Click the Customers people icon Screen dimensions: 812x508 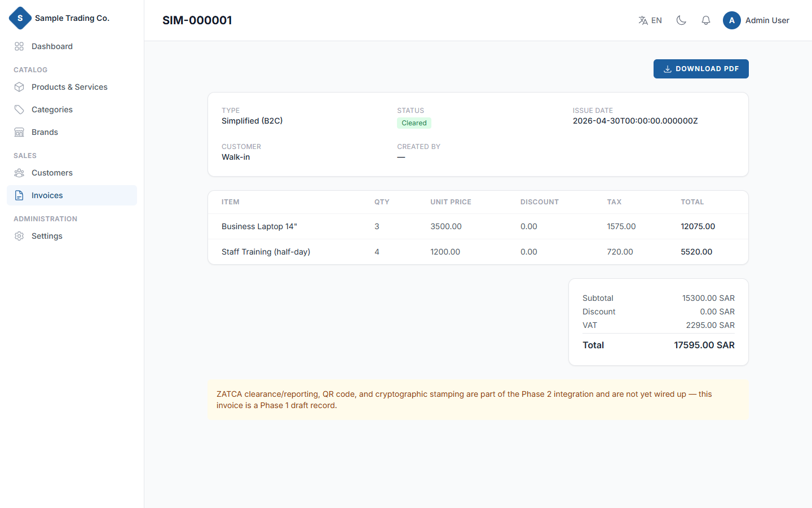click(x=19, y=173)
